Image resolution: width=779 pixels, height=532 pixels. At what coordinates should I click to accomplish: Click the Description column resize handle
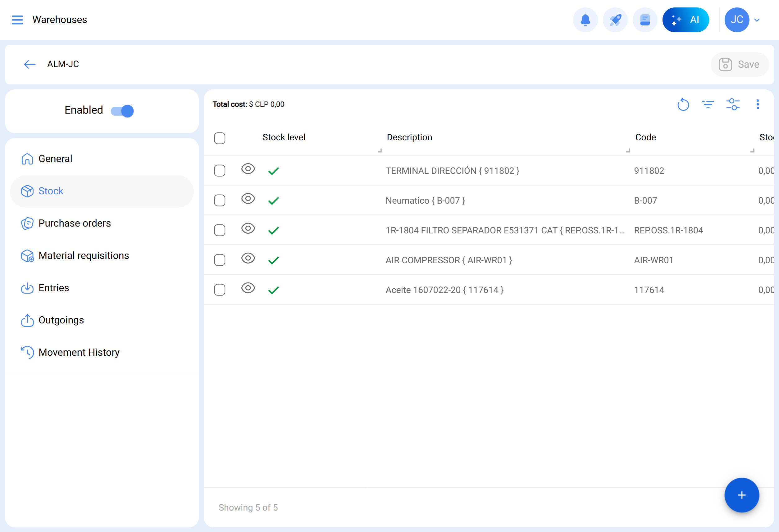coord(628,151)
